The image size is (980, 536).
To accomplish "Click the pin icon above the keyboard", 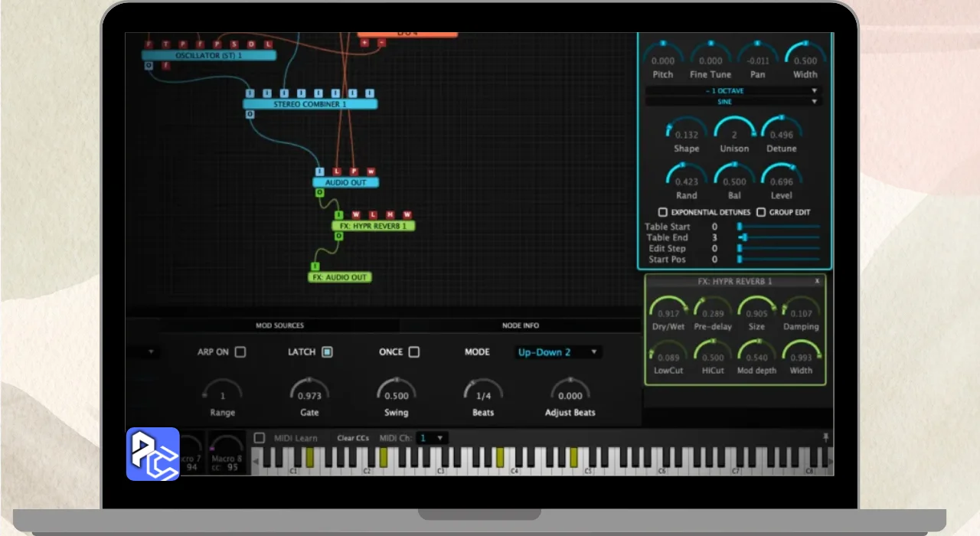I will [x=825, y=437].
